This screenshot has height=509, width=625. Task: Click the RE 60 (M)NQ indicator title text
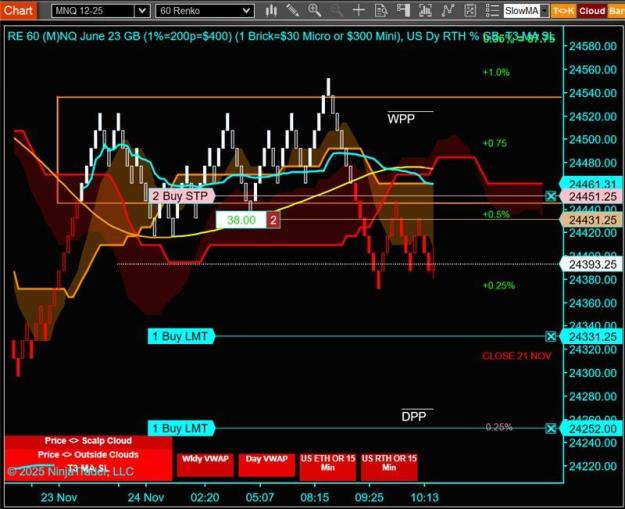pos(279,37)
